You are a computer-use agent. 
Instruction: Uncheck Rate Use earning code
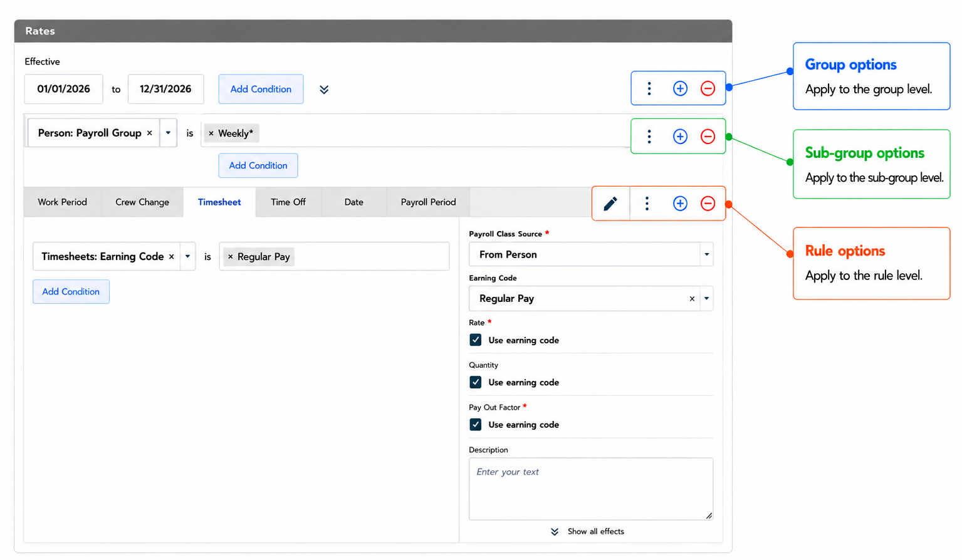(476, 340)
